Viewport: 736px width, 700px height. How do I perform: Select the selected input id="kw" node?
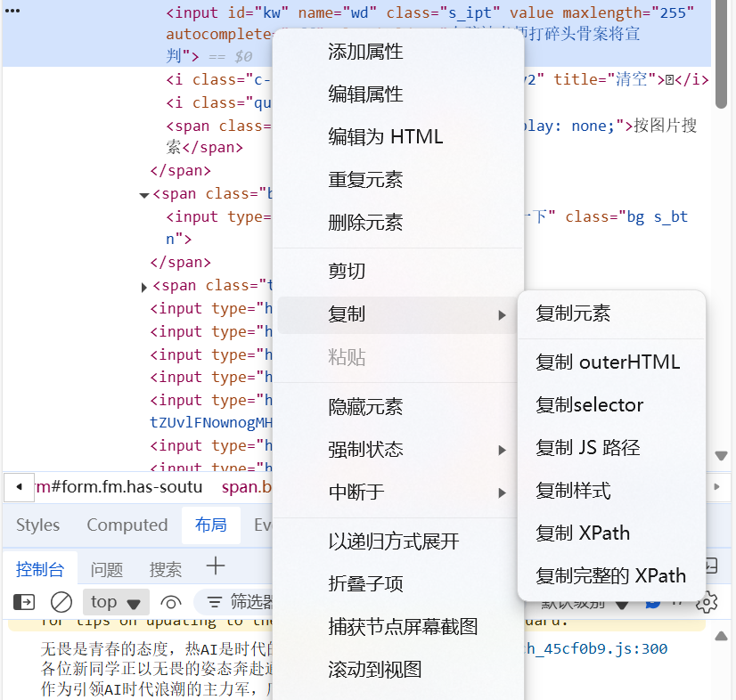(x=356, y=34)
